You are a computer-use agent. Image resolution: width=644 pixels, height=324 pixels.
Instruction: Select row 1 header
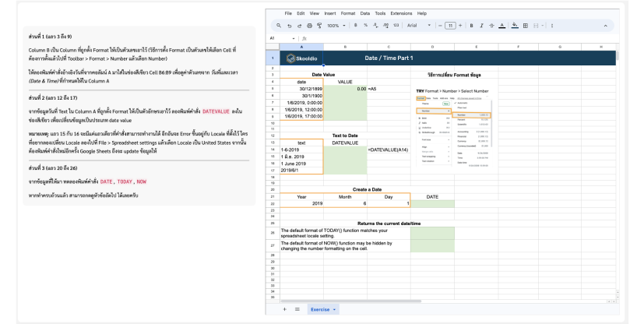[x=273, y=58]
